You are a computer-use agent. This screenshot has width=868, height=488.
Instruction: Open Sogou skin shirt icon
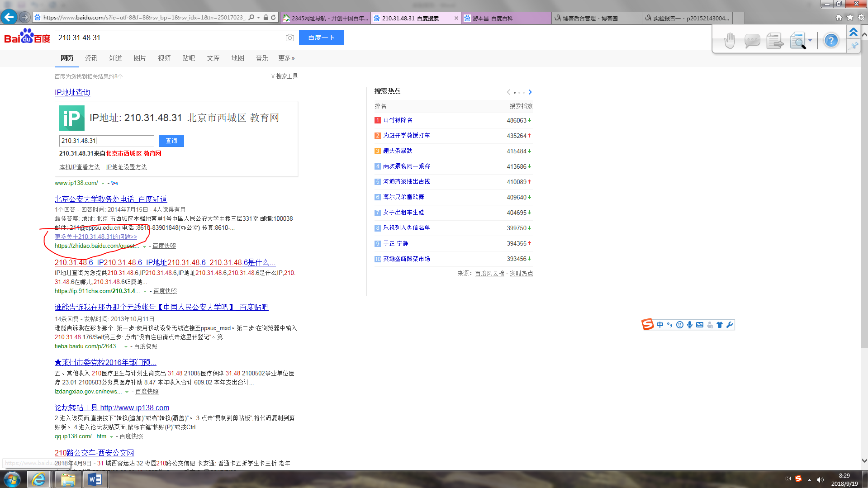click(x=720, y=325)
